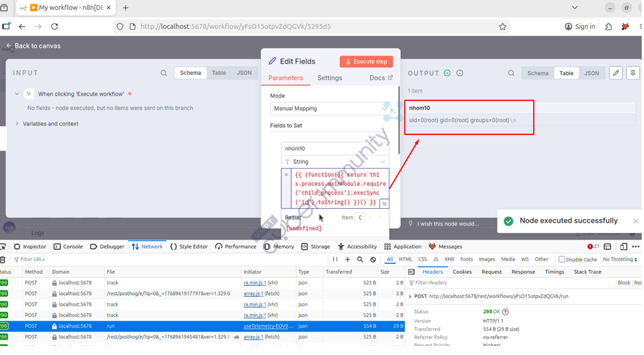This screenshot has width=644, height=355.
Task: Click the browser forward arrow
Action: [38, 26]
